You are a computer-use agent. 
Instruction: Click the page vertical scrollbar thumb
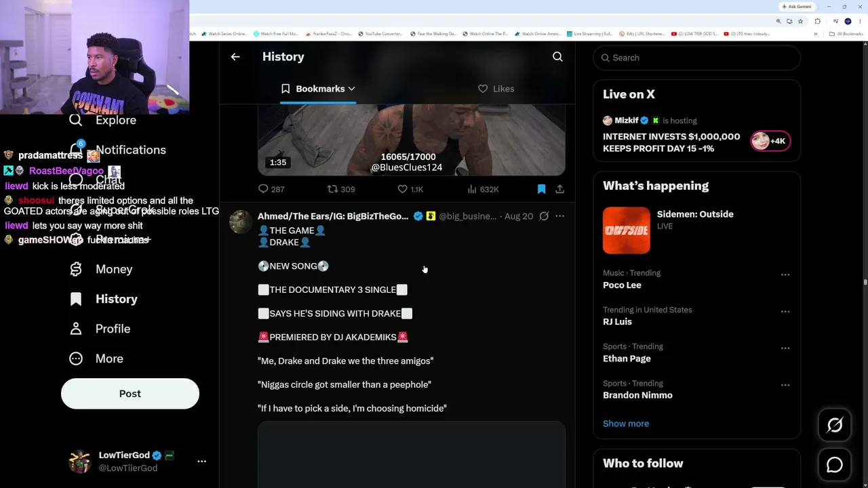pos(865,281)
